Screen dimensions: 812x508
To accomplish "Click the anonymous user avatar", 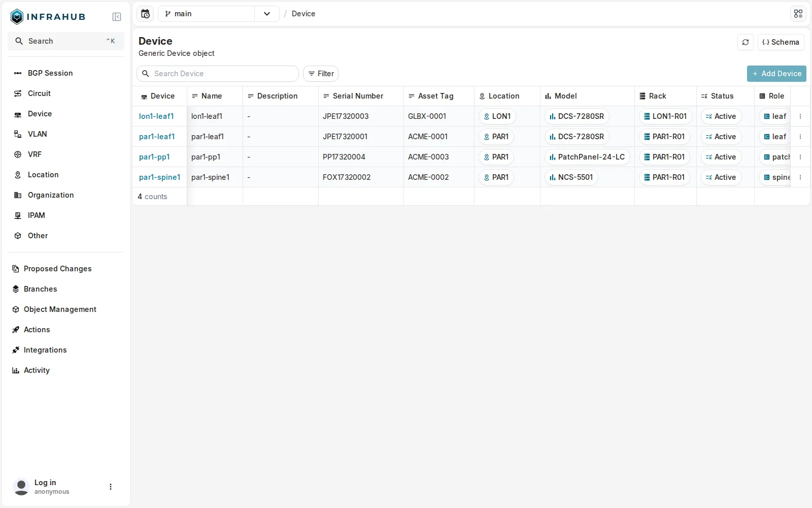I will pos(21,487).
